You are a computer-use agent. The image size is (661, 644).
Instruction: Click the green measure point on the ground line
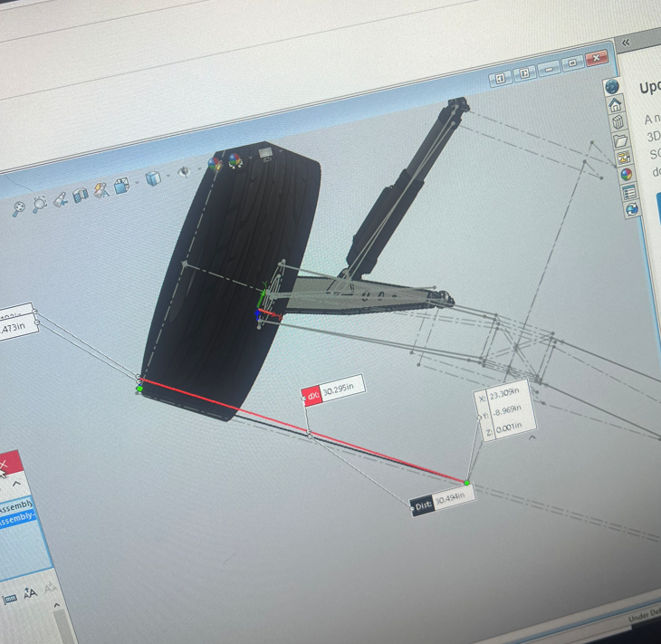(x=466, y=483)
